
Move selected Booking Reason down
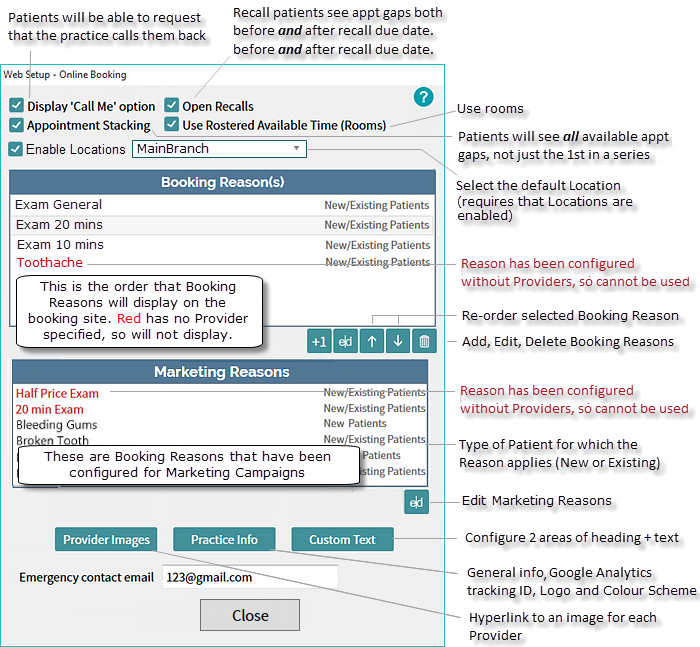[398, 342]
